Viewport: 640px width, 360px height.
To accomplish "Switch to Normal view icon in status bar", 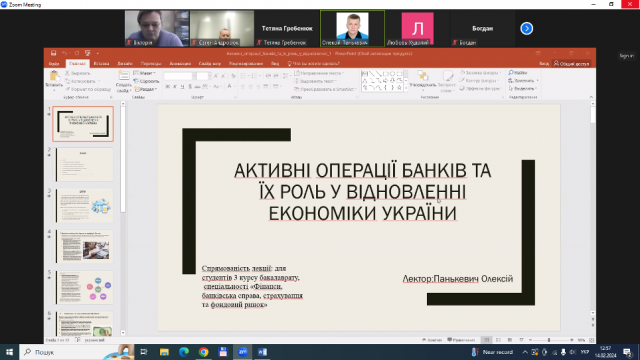I will click(x=487, y=340).
